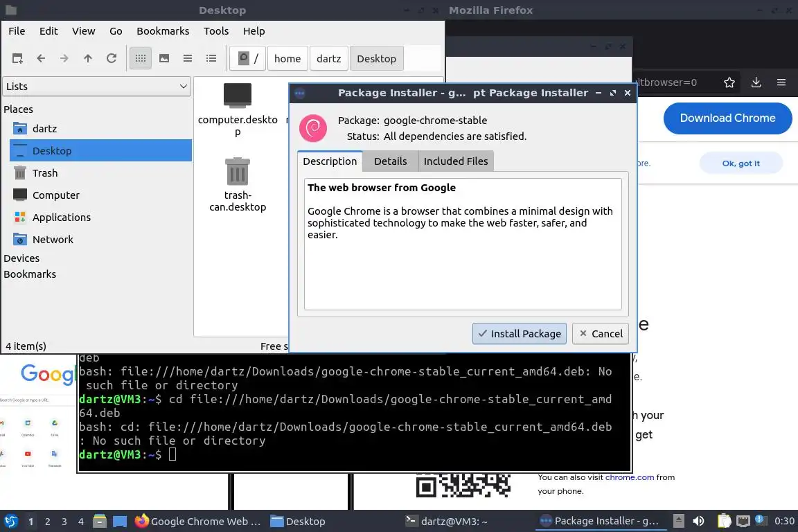Image resolution: width=798 pixels, height=532 pixels.
Task: Open the Go menu
Action: 116,31
